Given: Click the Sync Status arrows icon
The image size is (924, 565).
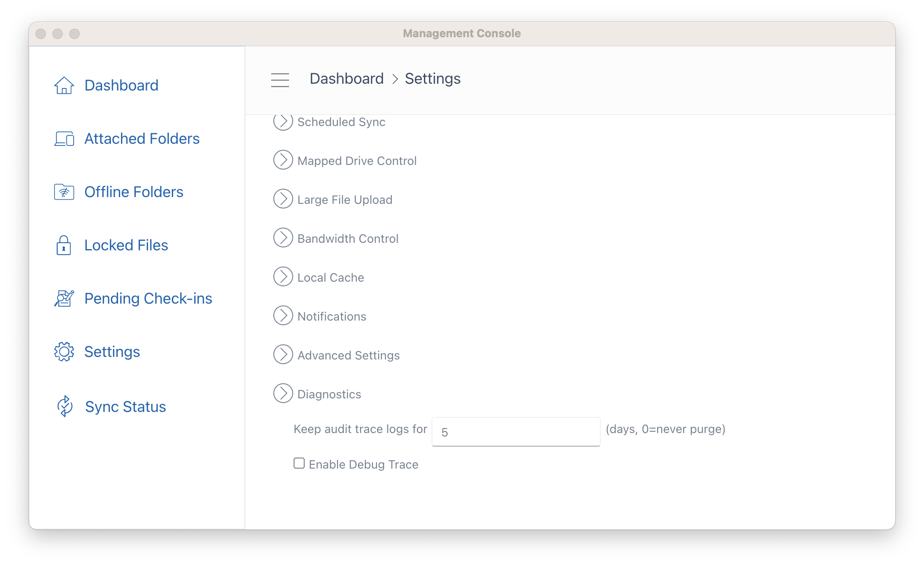Looking at the screenshot, I should tap(65, 406).
